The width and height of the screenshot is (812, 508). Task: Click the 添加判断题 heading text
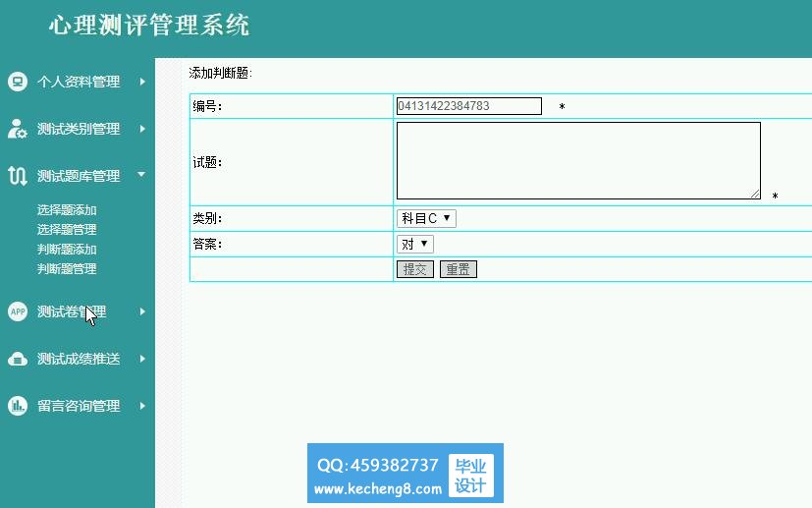tap(220, 73)
